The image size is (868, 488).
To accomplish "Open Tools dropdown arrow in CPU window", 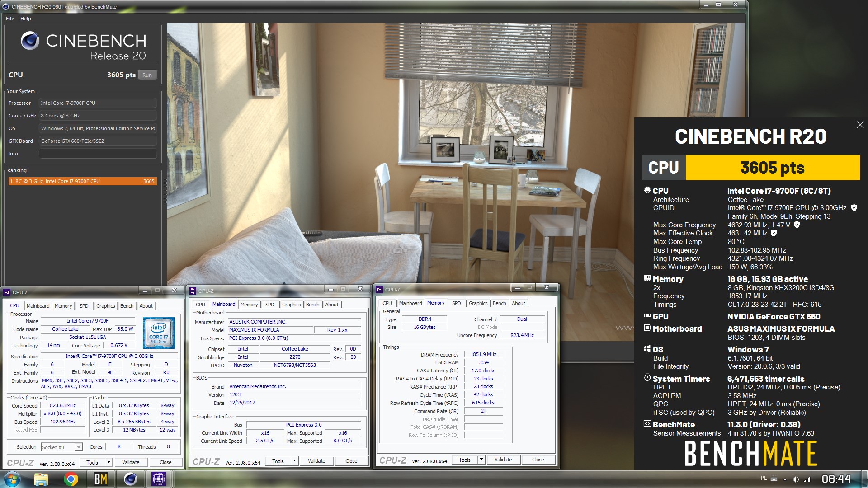I will (108, 462).
